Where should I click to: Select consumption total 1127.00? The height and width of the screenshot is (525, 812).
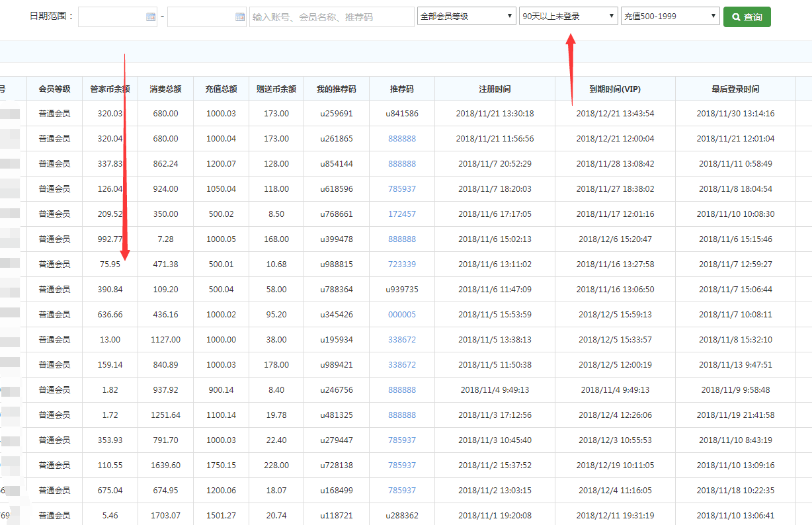point(165,340)
